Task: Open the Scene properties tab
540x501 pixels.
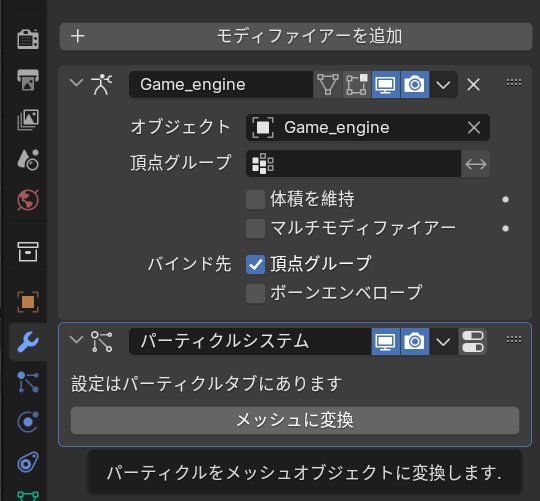Action: click(28, 160)
